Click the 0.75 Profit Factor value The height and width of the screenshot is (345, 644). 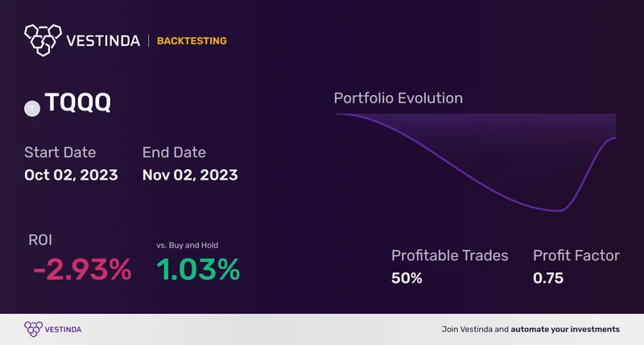point(548,279)
